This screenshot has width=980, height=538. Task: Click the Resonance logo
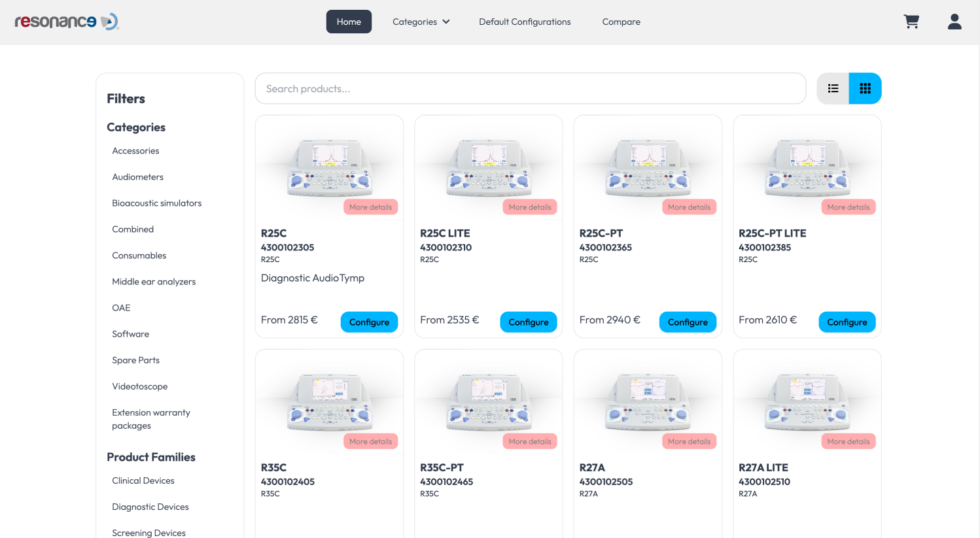pyautogui.click(x=67, y=22)
